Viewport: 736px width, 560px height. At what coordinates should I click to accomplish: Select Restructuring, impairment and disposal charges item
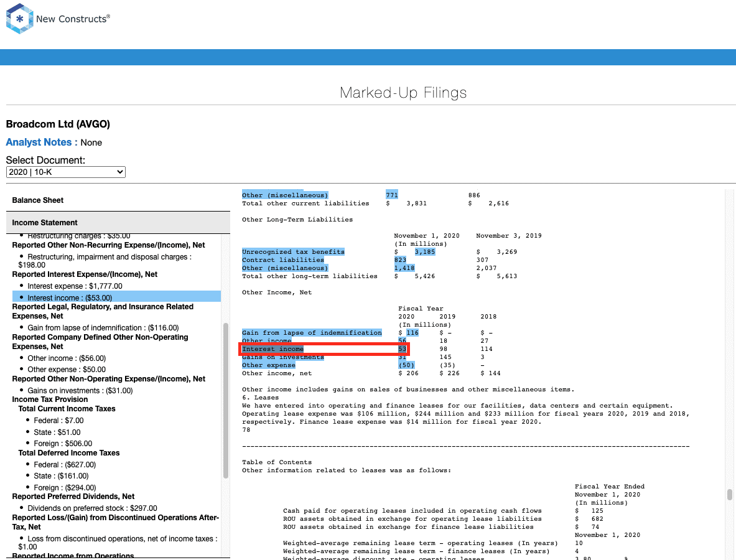(105, 261)
